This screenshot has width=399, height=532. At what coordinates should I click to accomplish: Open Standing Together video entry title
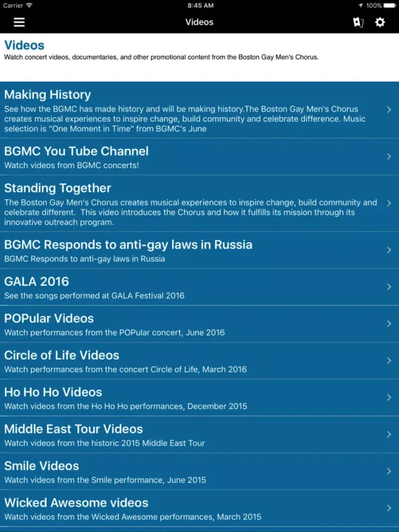click(57, 188)
